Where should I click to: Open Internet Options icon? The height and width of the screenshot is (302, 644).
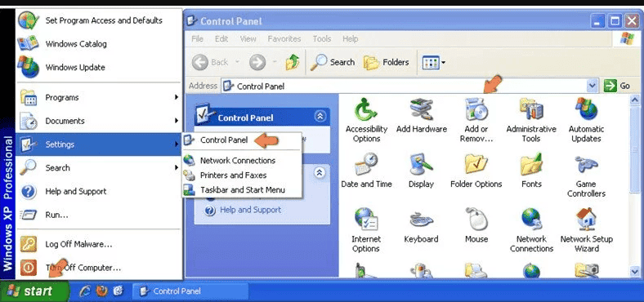coord(366,230)
